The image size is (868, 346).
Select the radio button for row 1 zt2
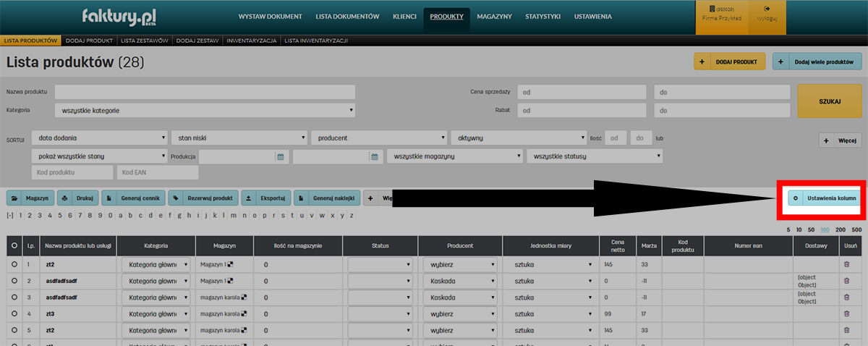coord(14,265)
